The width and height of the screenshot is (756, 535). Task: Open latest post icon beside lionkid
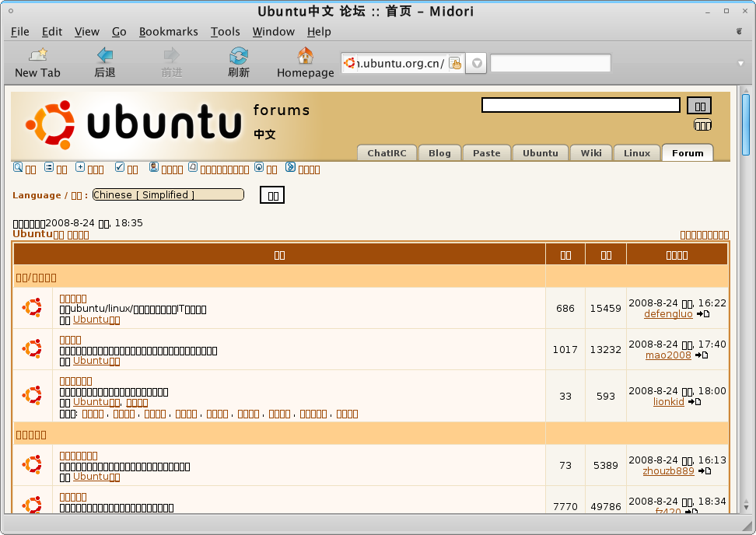tap(695, 402)
